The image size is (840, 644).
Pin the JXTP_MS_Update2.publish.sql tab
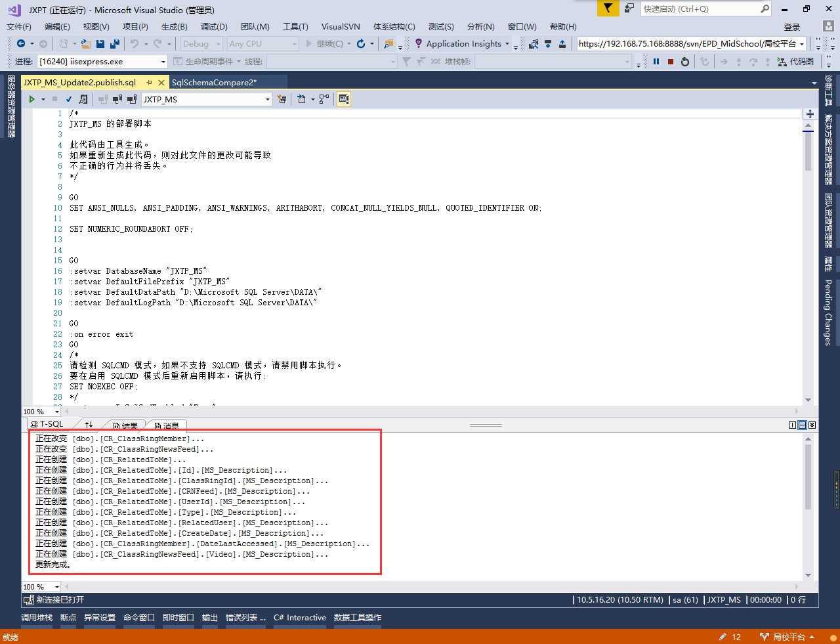(x=150, y=83)
